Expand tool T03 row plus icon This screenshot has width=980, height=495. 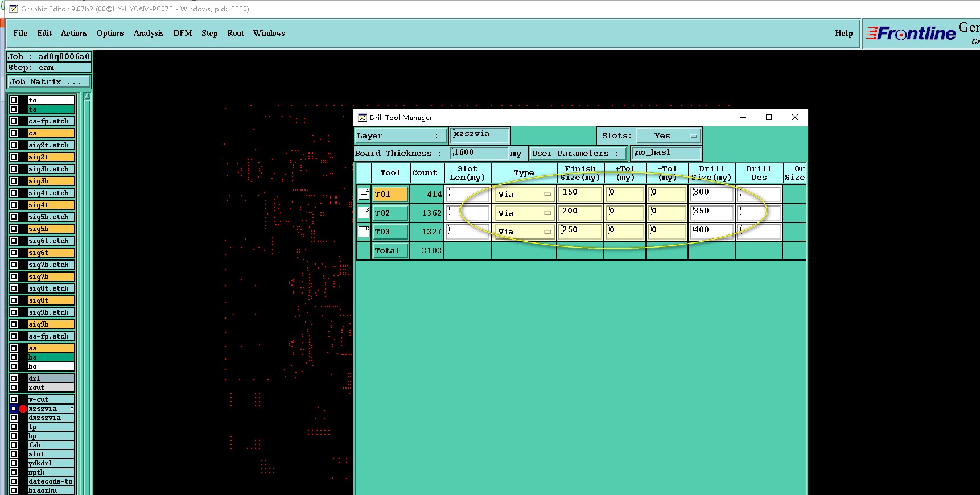point(364,232)
